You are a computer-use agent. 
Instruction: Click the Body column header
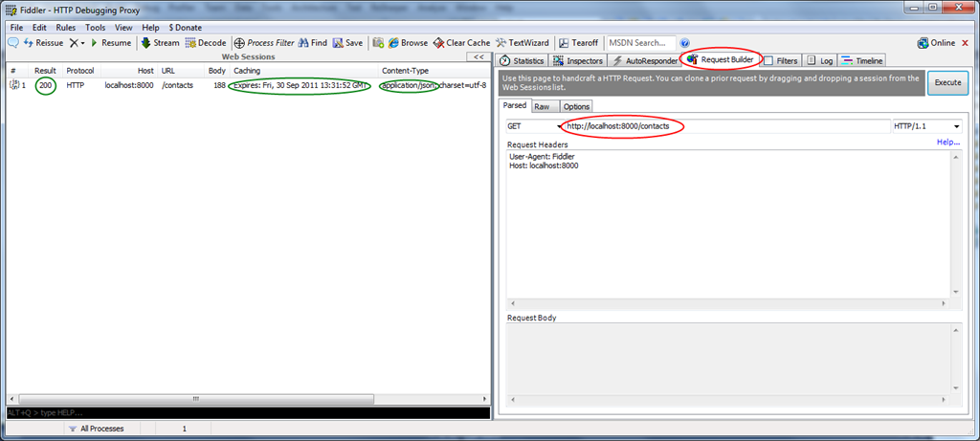click(x=217, y=71)
